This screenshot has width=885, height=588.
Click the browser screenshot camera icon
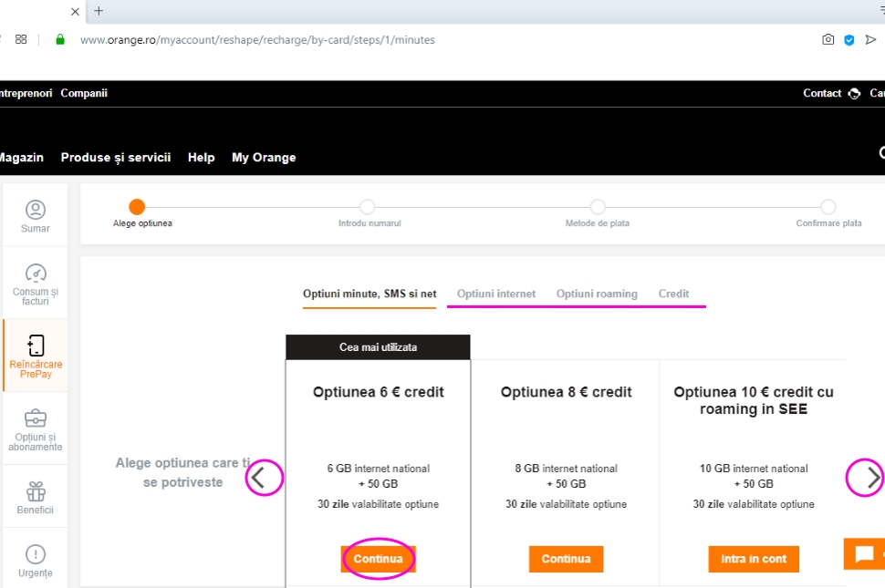click(828, 40)
